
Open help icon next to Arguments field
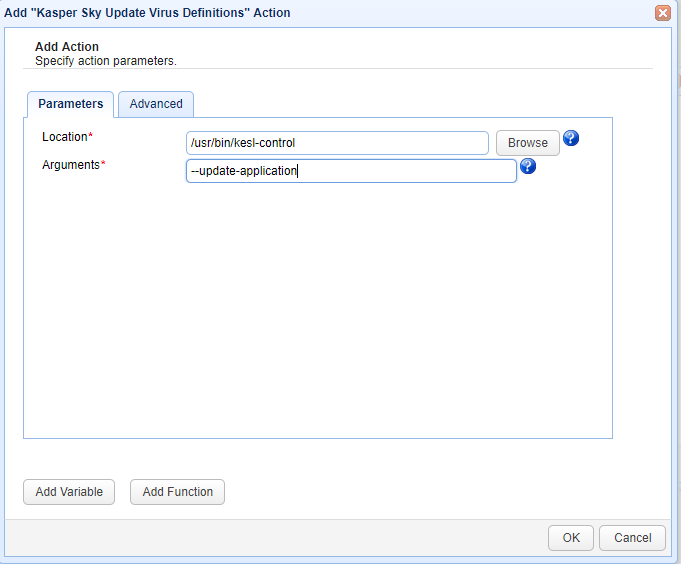pyautogui.click(x=528, y=166)
